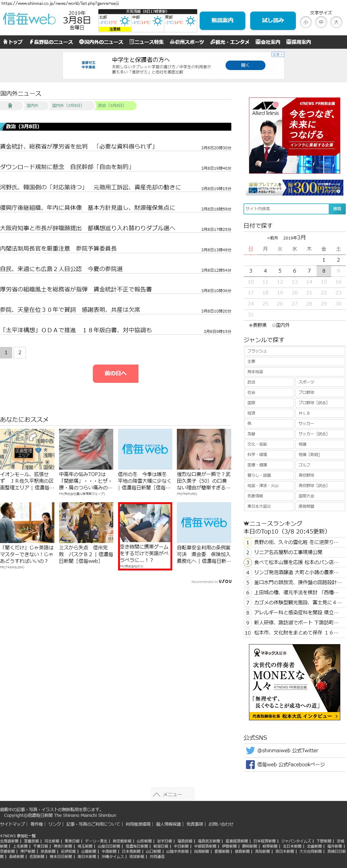Image resolution: width=347 pixels, height=868 pixels.
Task: Open the Facebook icon page link
Action: pyautogui.click(x=250, y=764)
